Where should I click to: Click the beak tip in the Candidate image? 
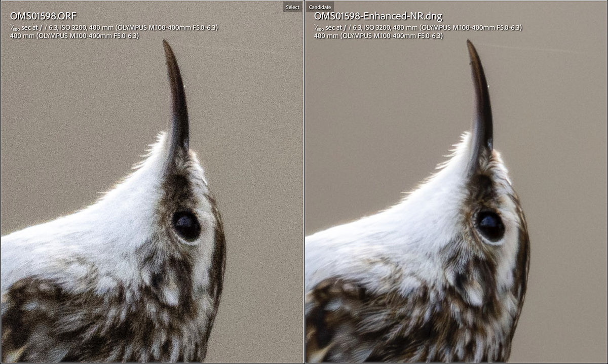[x=469, y=44]
